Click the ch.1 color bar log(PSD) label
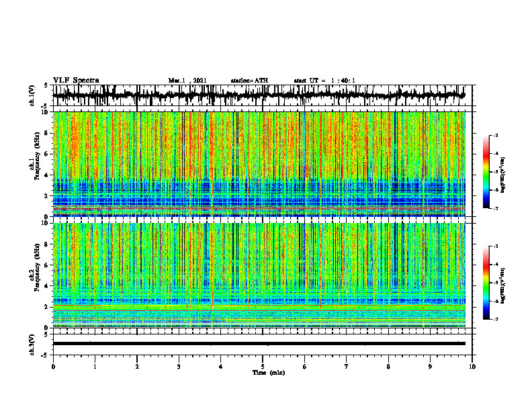The width and height of the screenshot is (532, 411). tap(503, 175)
